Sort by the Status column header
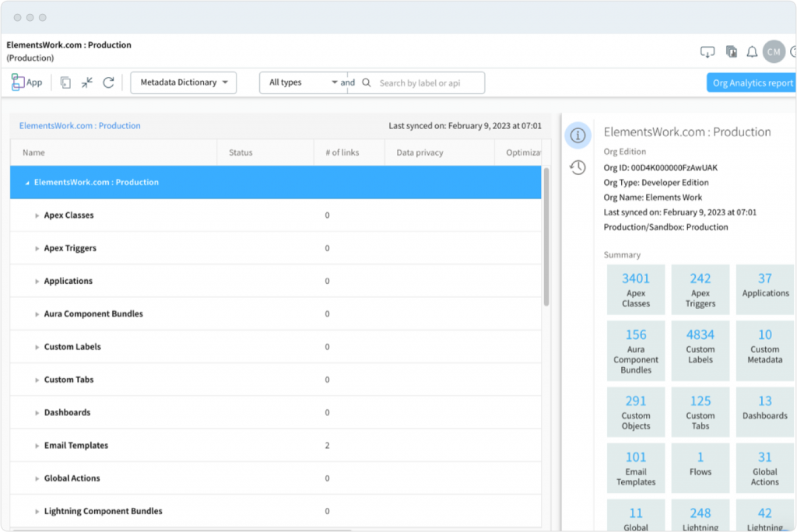The image size is (797, 532). 241,152
